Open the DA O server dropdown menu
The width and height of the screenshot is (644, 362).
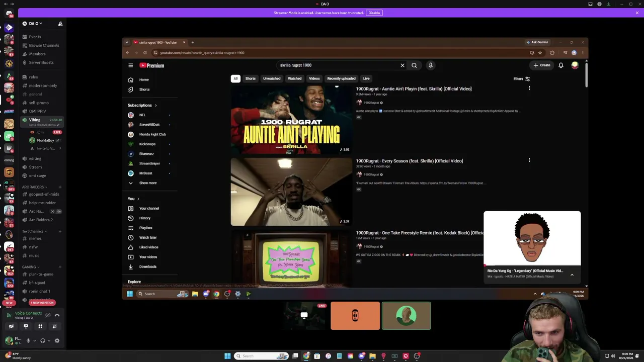(35, 24)
